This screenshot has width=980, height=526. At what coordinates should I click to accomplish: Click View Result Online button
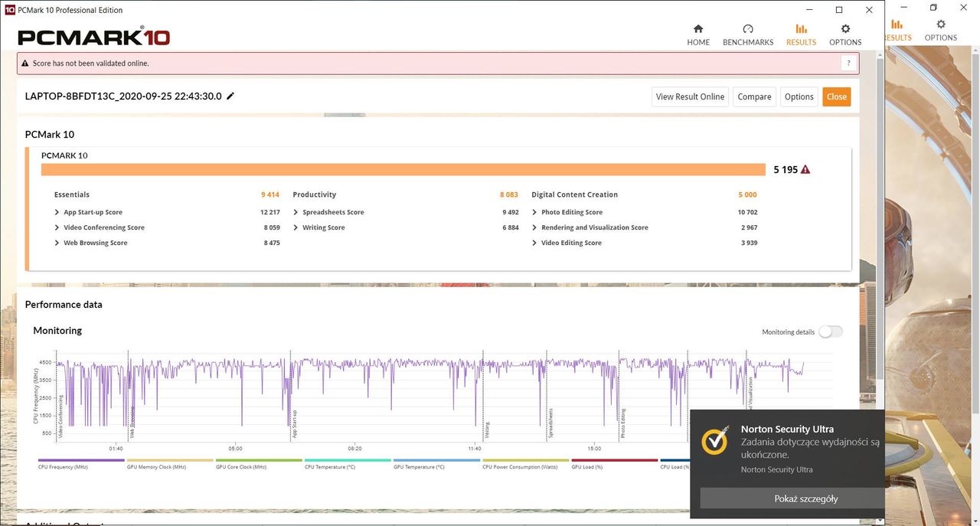pyautogui.click(x=690, y=96)
